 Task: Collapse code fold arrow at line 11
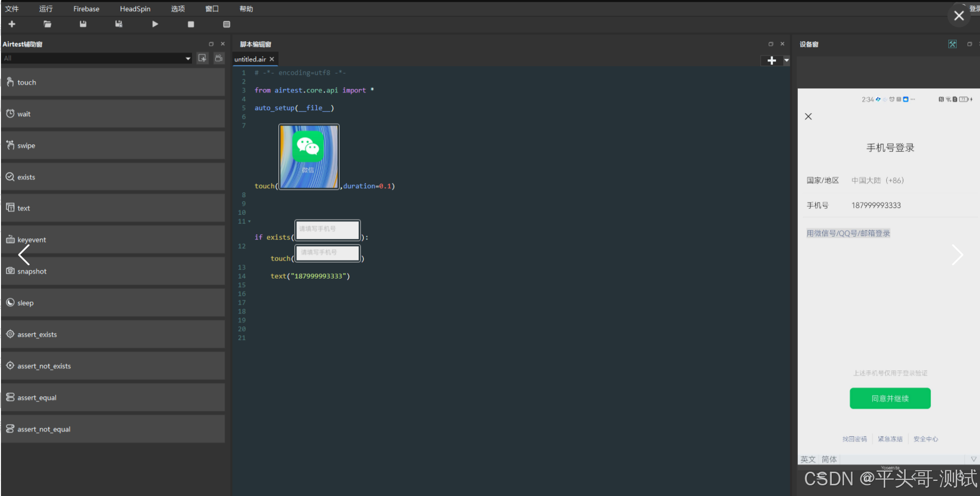250,222
